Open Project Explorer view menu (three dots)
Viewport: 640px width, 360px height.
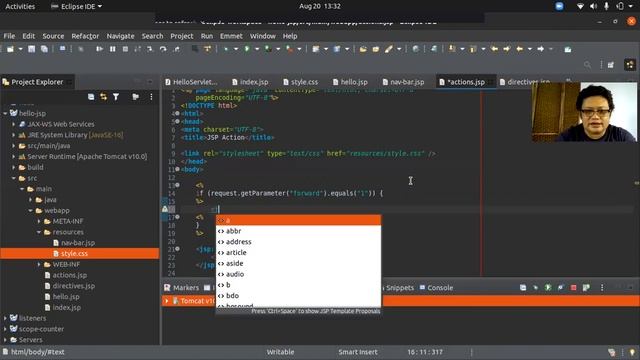click(151, 97)
